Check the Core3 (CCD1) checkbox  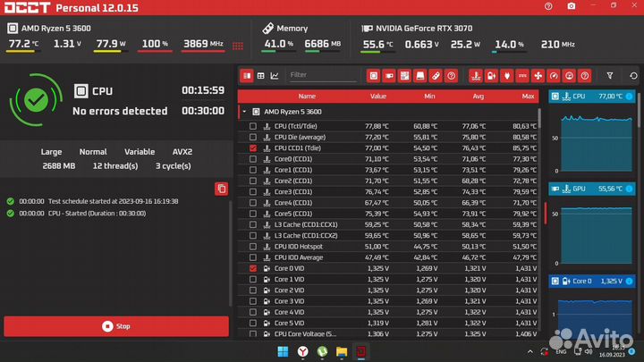(x=253, y=192)
